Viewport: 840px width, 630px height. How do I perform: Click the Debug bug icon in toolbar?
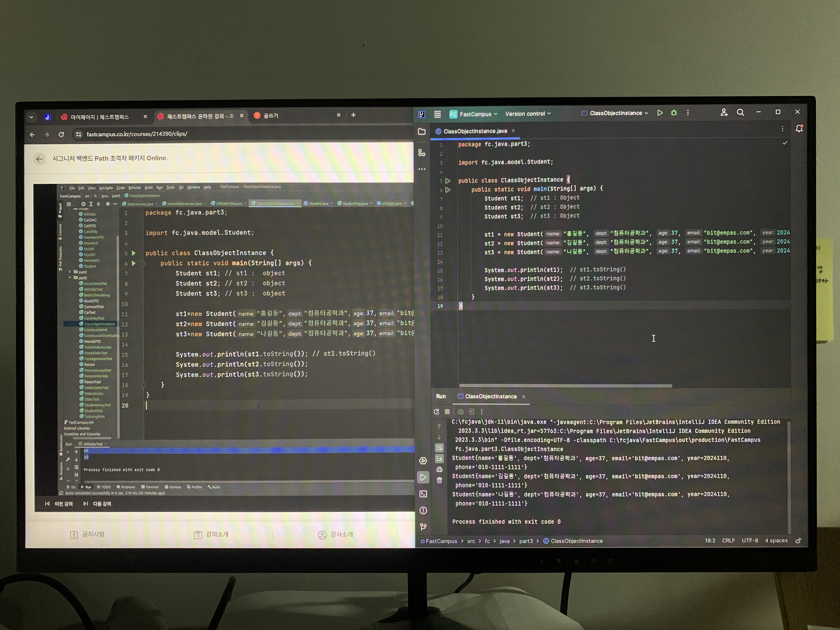(674, 113)
